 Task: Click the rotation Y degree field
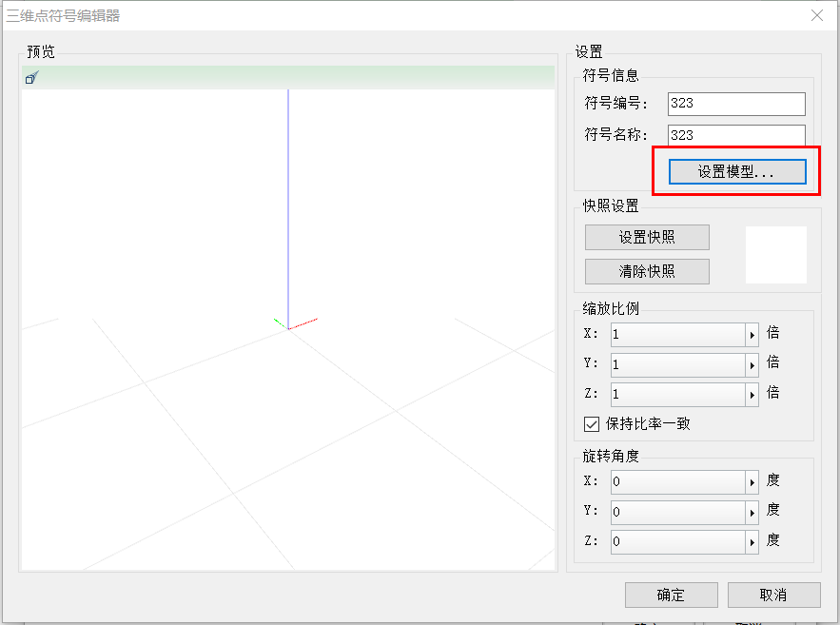[x=678, y=513]
